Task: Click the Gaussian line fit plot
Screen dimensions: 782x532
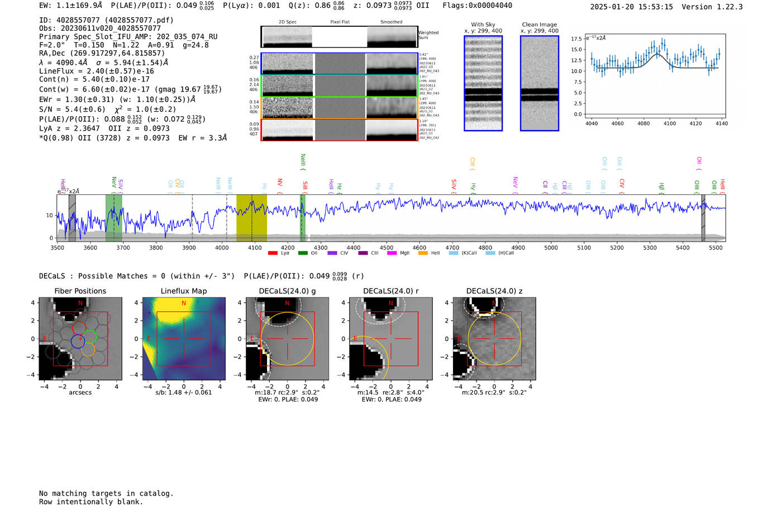Action: click(x=656, y=76)
